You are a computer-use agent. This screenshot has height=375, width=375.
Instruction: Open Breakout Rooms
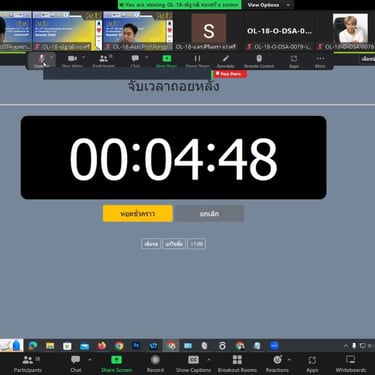click(237, 364)
